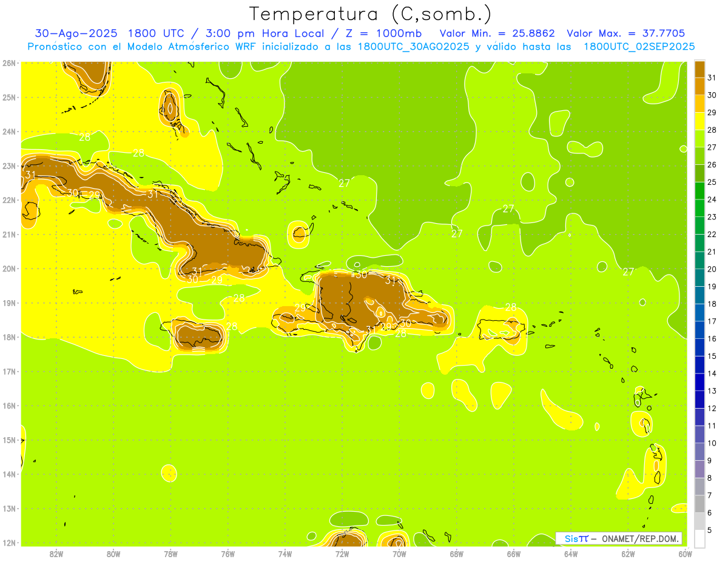This screenshot has width=728, height=562.
Task: Click the 78W longitude axis label
Action: [x=170, y=554]
